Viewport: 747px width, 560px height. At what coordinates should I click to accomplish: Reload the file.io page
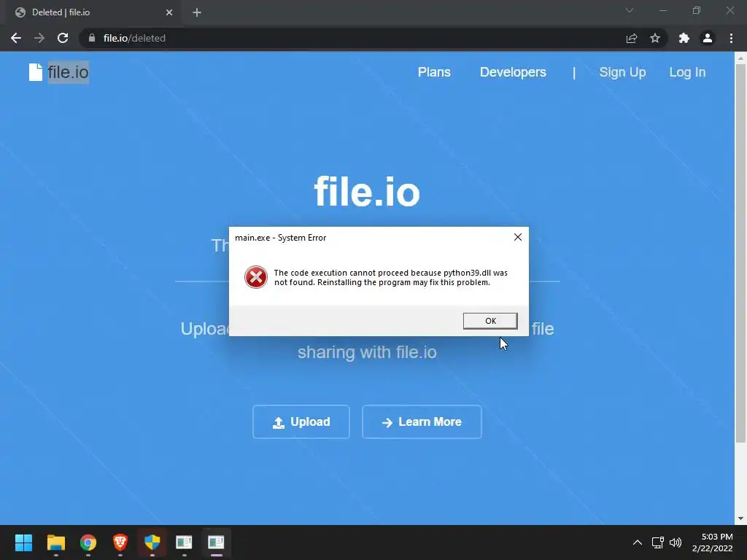(63, 38)
